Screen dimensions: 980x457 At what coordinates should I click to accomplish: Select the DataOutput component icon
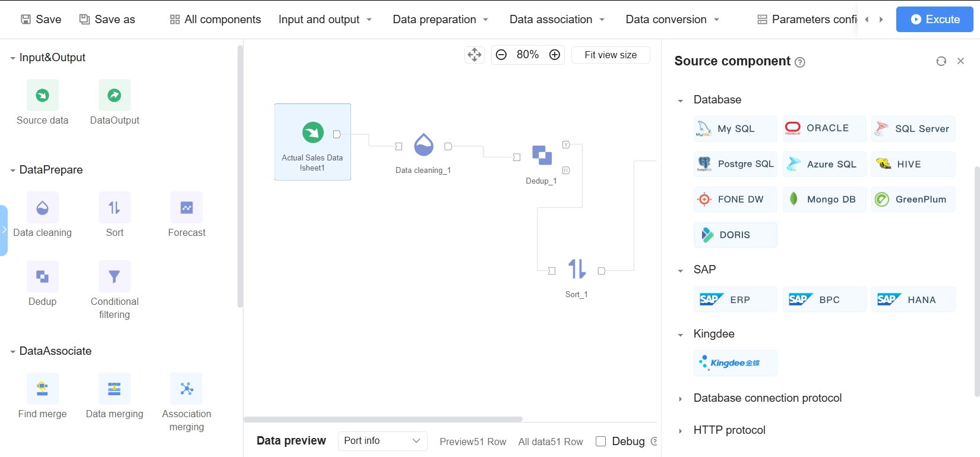pyautogui.click(x=115, y=95)
